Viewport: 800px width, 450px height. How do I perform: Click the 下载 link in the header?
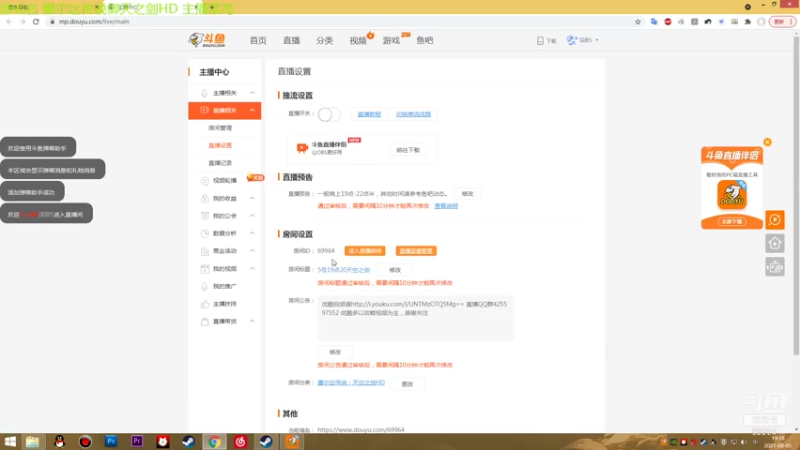click(546, 40)
